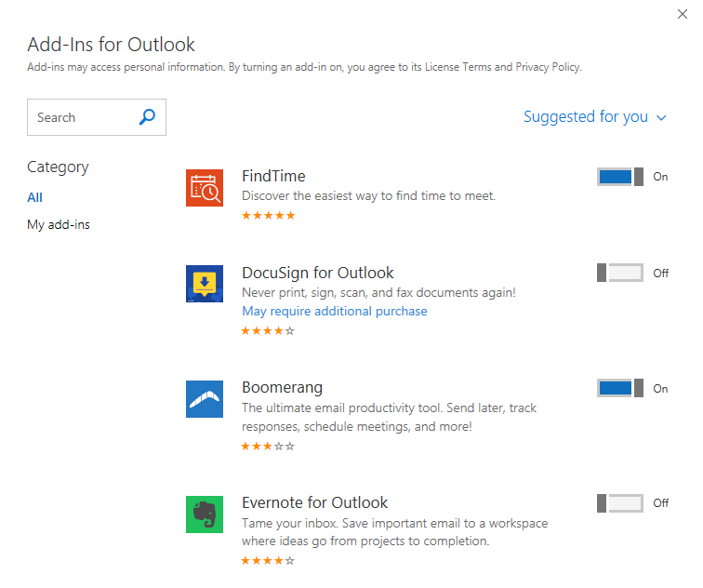Open the Suggested for you dropdown
The width and height of the screenshot is (703, 588).
(x=595, y=117)
